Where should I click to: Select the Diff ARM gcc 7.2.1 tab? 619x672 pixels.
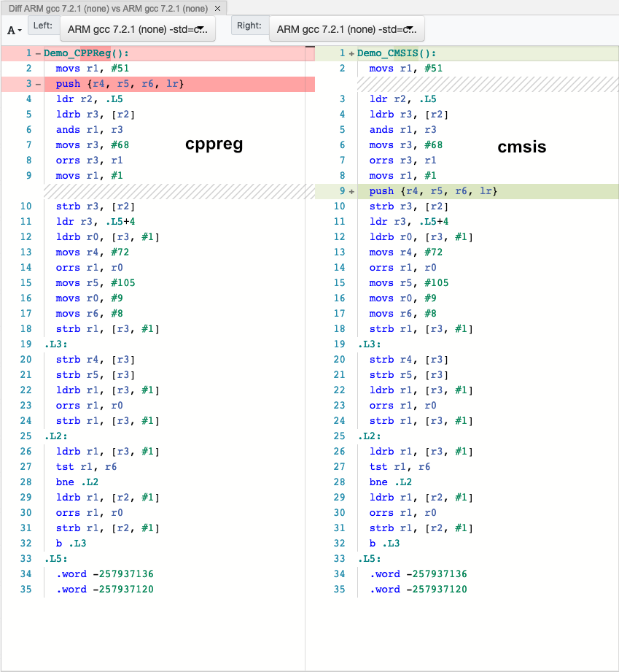point(107,8)
